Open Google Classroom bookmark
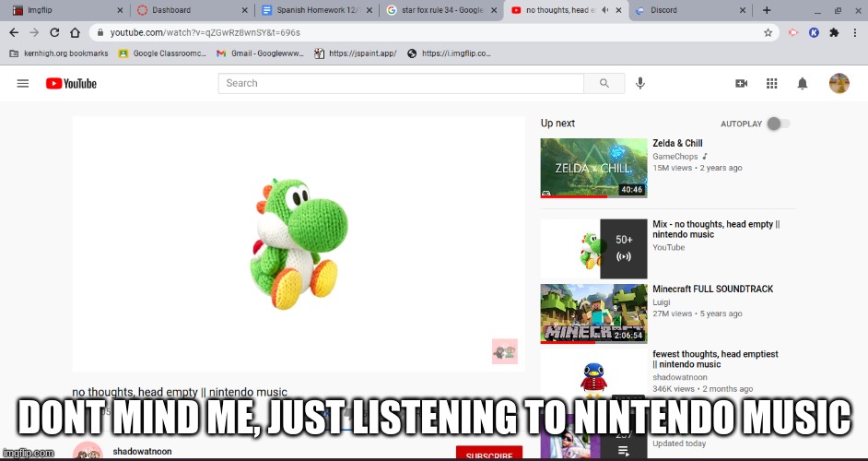 162,53
